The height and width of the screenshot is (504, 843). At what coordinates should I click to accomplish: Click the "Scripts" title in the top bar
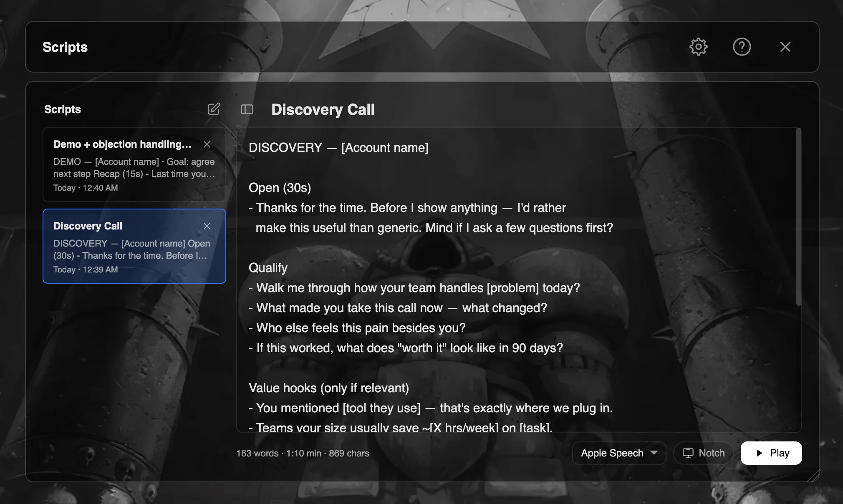point(65,47)
